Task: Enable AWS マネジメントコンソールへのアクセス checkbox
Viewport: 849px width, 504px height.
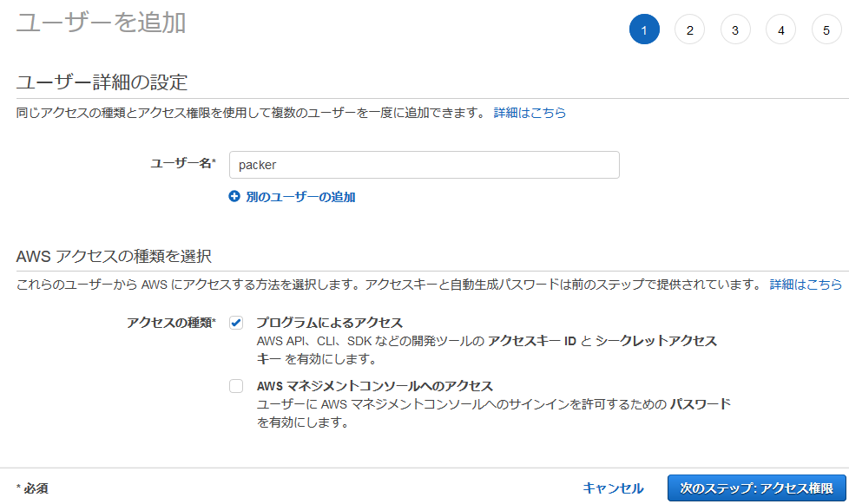Action: (236, 386)
